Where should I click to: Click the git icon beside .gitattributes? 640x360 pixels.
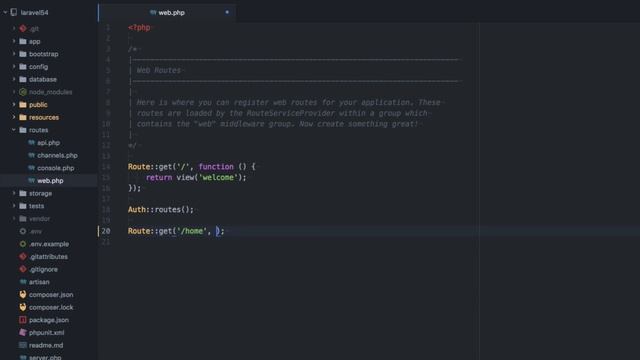[x=23, y=256]
